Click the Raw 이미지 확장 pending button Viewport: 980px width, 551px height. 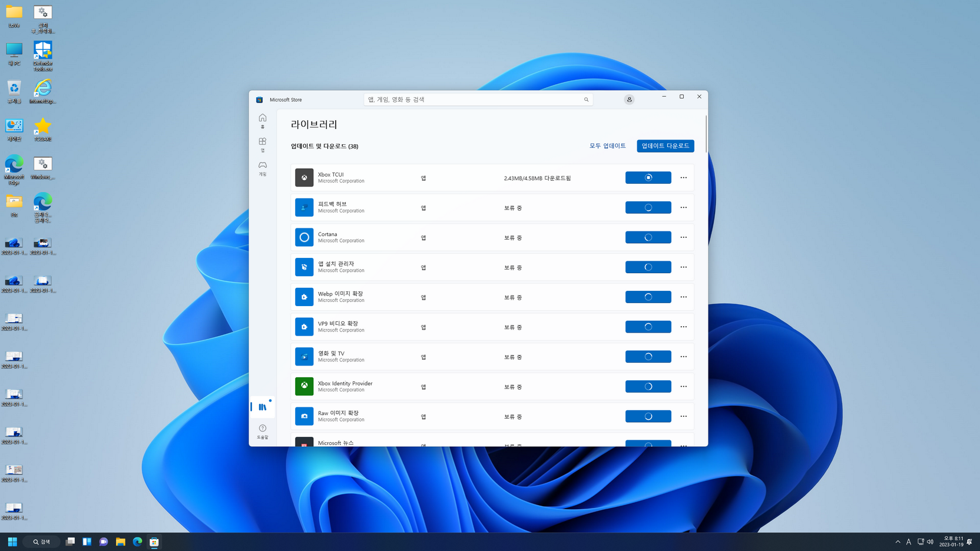pyautogui.click(x=648, y=416)
